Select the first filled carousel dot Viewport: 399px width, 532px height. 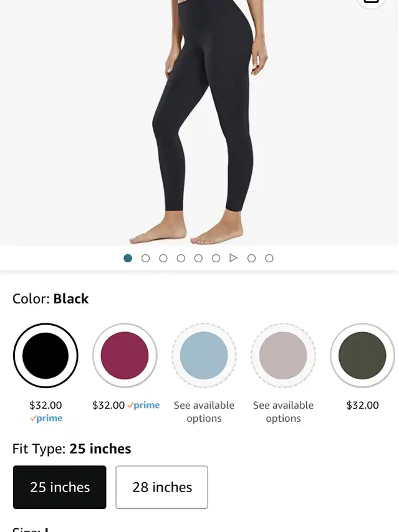(128, 258)
